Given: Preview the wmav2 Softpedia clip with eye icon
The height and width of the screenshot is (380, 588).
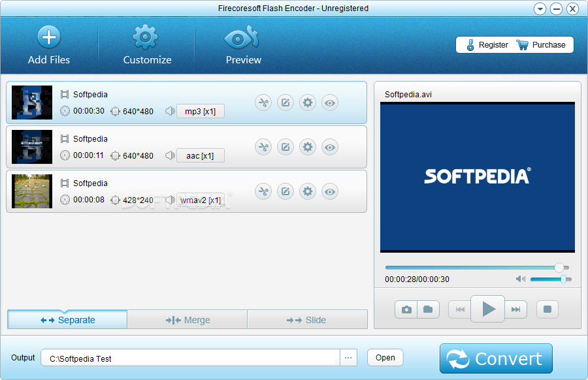Looking at the screenshot, I should (x=330, y=191).
